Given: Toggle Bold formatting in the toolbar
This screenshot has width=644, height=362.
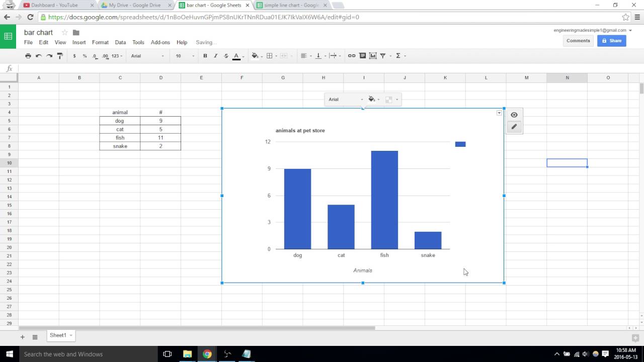Looking at the screenshot, I should 205,56.
